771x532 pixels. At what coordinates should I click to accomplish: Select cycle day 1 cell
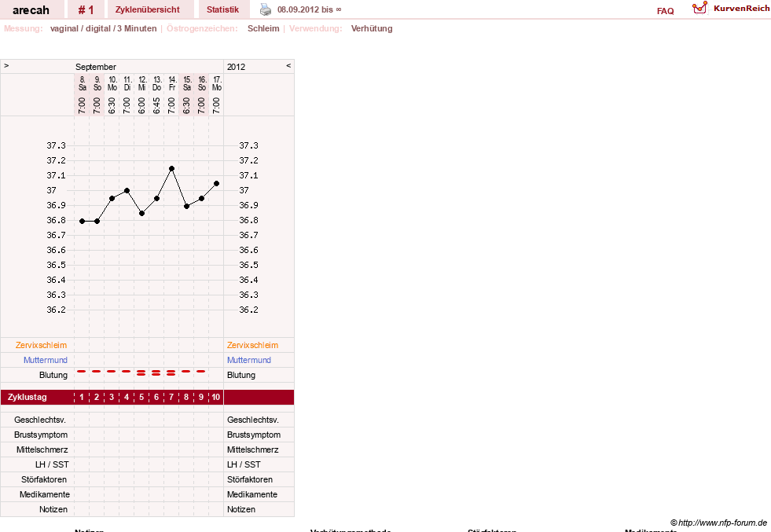[82, 398]
